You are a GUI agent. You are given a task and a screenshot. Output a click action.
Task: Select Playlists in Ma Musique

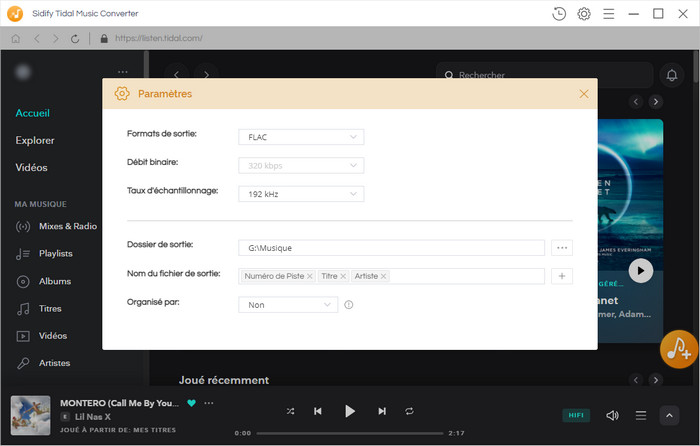[55, 254]
